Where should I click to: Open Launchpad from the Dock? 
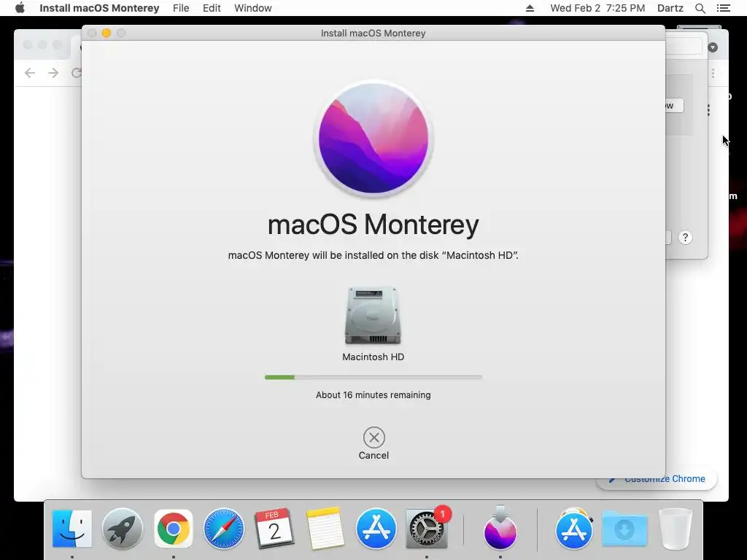coord(123,529)
